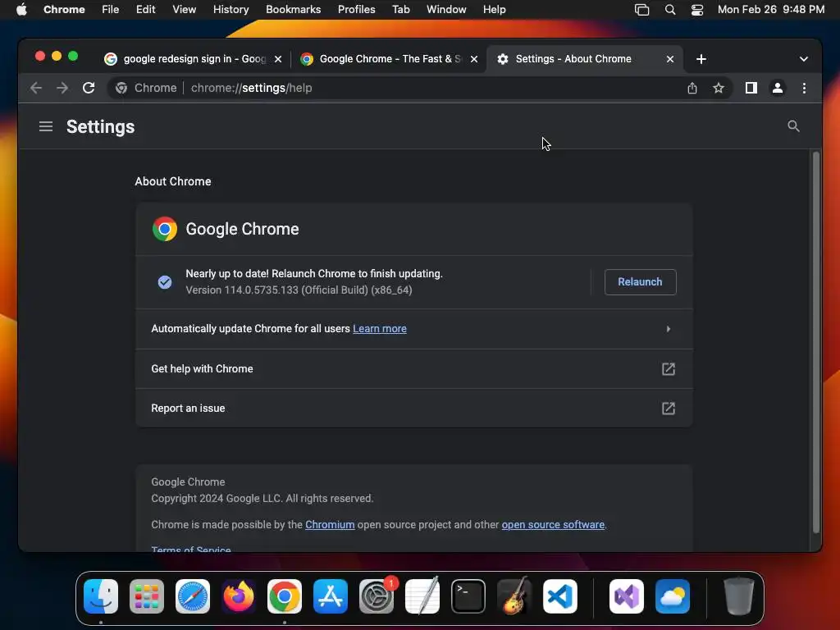Click the Stage Manager icon in menu bar

pyautogui.click(x=641, y=10)
